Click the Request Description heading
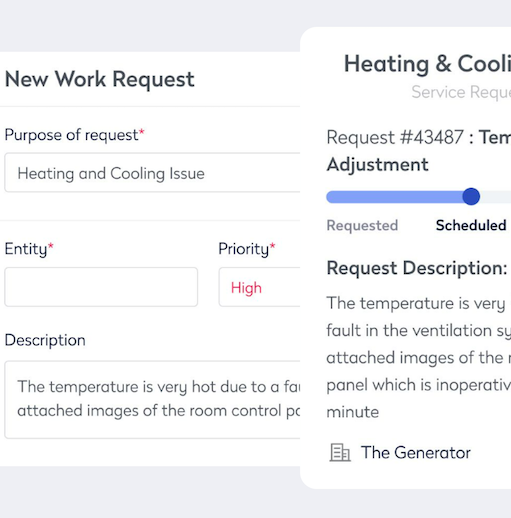Image resolution: width=511 pixels, height=518 pixels. 417,268
